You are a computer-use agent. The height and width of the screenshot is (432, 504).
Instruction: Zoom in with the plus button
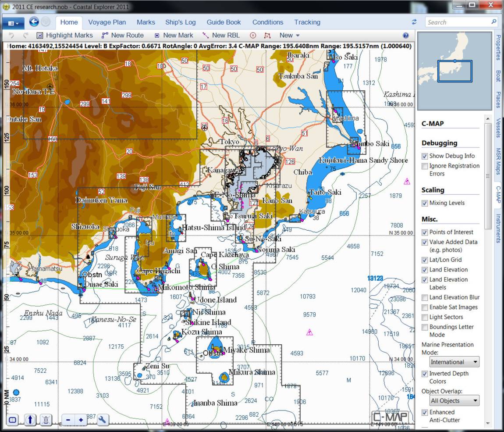[x=81, y=420]
